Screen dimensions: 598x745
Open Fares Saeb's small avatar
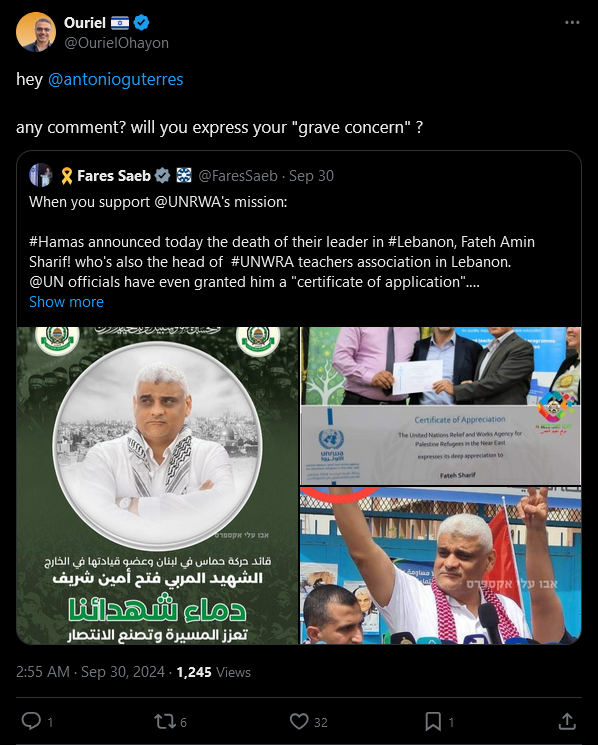click(x=41, y=175)
